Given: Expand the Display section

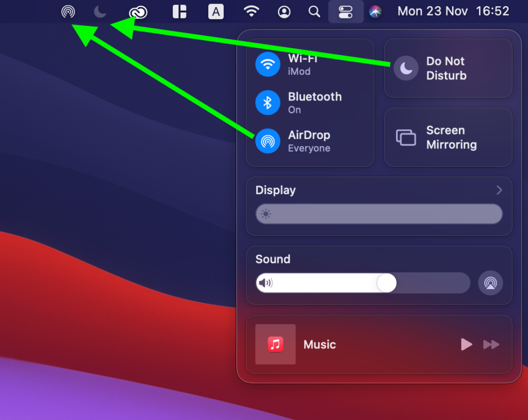Looking at the screenshot, I should 499,190.
